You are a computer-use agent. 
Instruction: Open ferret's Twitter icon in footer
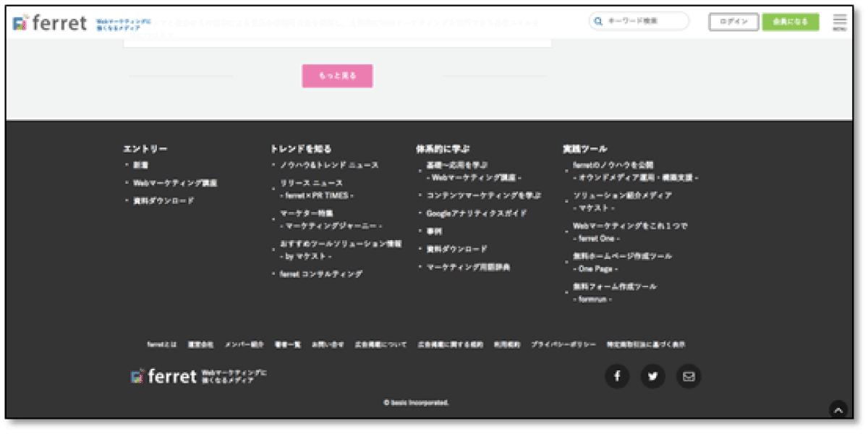[x=653, y=376]
